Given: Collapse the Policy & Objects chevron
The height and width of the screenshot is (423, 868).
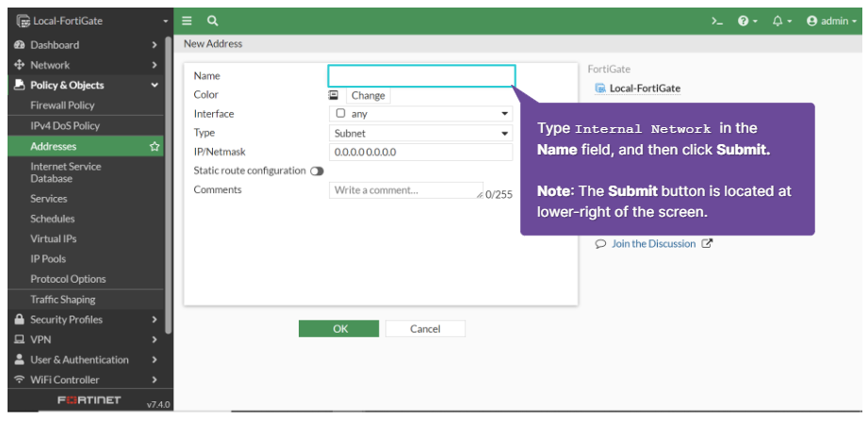Looking at the screenshot, I should pos(155,85).
